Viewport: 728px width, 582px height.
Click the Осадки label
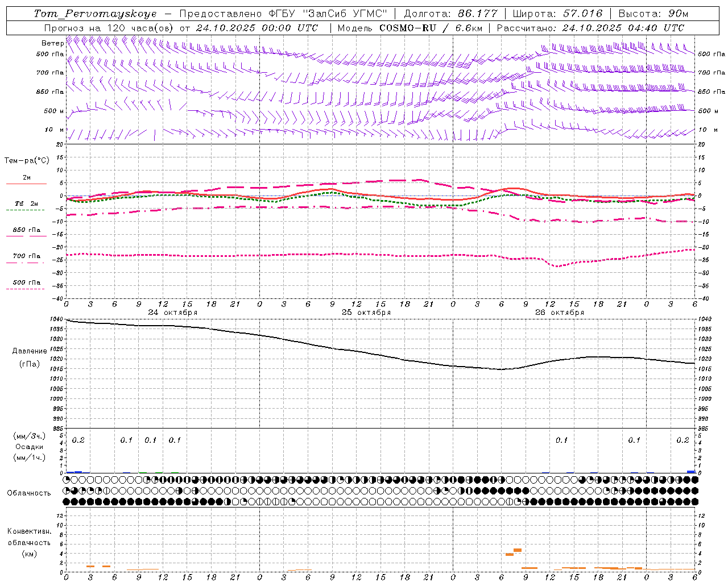tap(30, 447)
